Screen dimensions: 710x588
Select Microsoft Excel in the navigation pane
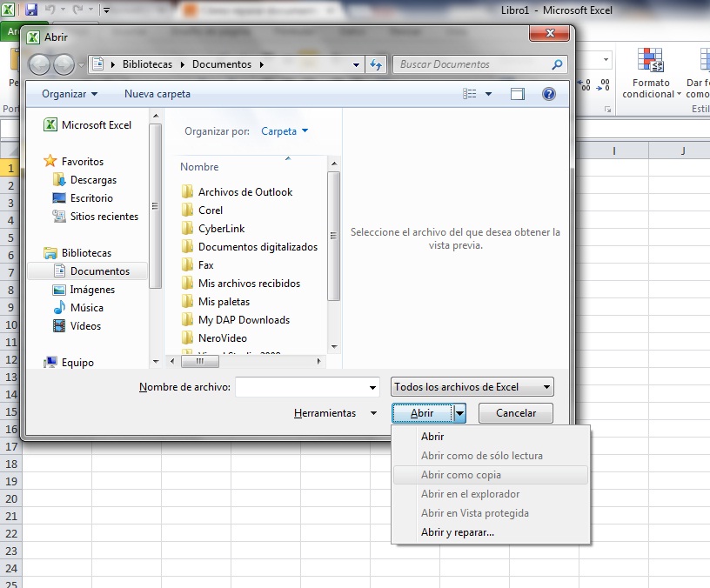pos(87,125)
